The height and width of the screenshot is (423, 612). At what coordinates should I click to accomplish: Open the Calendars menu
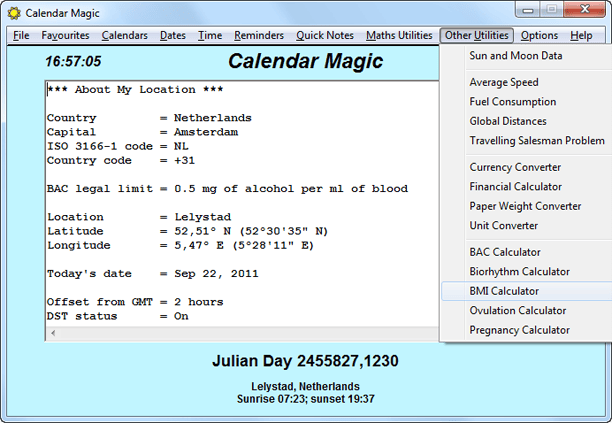(x=125, y=36)
